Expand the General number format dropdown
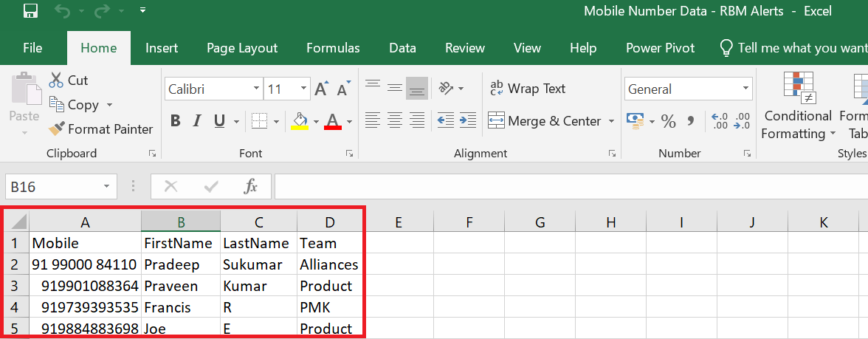 (x=745, y=89)
